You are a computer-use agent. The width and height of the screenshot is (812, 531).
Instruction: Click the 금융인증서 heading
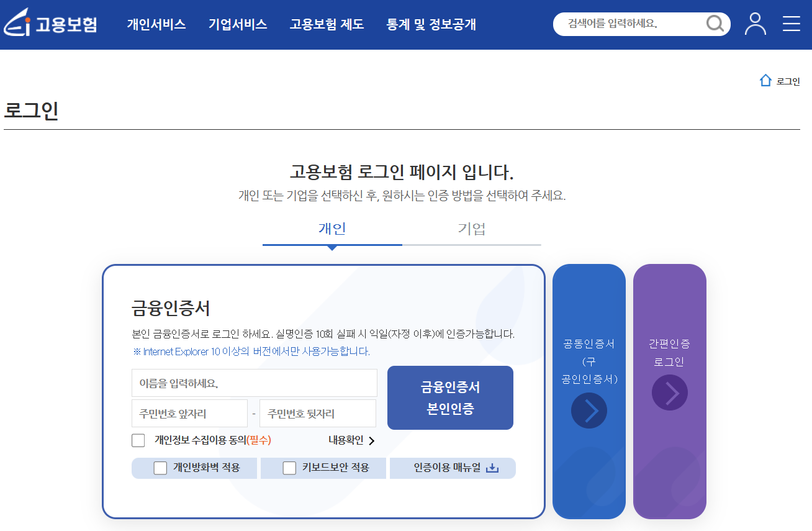(171, 308)
